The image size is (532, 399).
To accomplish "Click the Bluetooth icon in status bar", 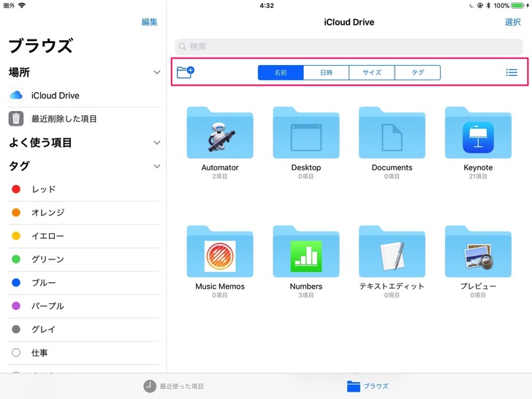I will click(x=489, y=5).
